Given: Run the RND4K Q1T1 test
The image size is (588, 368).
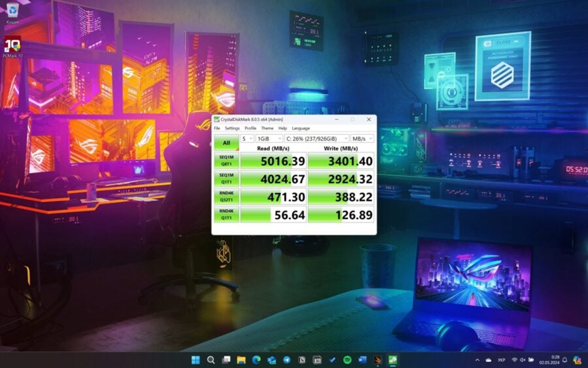Looking at the screenshot, I should [226, 214].
